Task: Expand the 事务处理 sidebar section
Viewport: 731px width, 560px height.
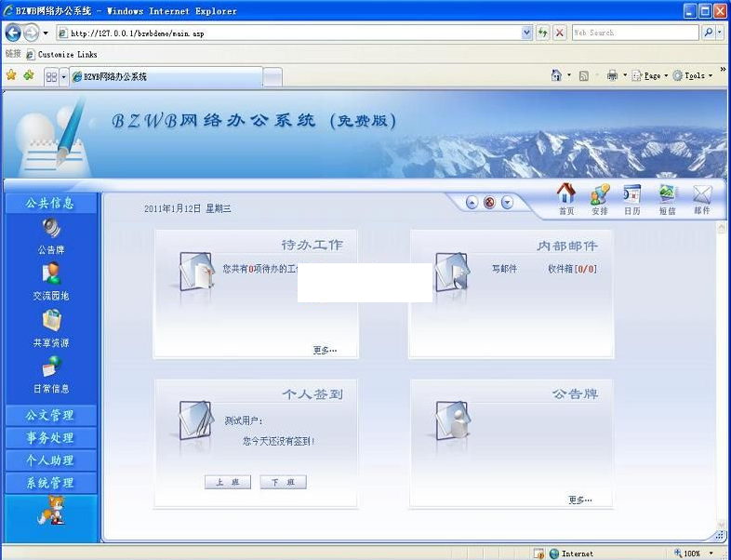Action: pyautogui.click(x=50, y=437)
